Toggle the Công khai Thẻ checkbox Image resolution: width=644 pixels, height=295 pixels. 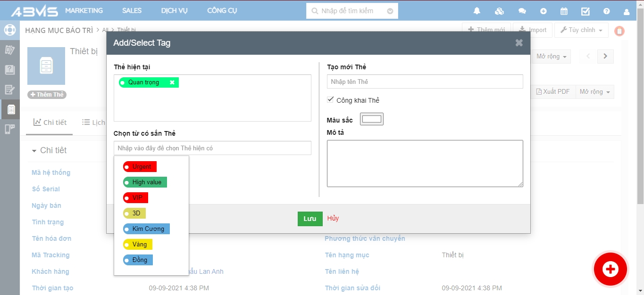(330, 100)
